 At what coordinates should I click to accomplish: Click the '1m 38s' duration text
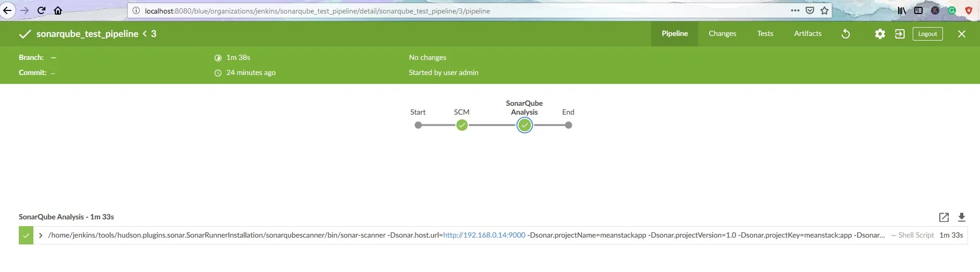[238, 57]
